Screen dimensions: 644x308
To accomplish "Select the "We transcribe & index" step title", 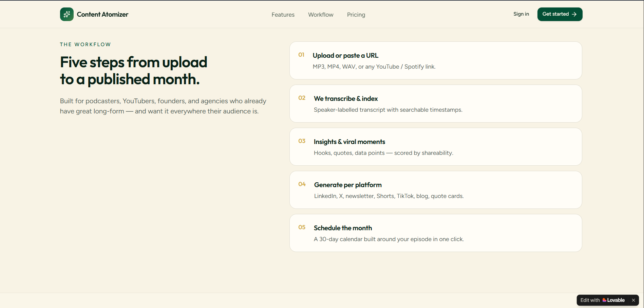I will click(346, 98).
